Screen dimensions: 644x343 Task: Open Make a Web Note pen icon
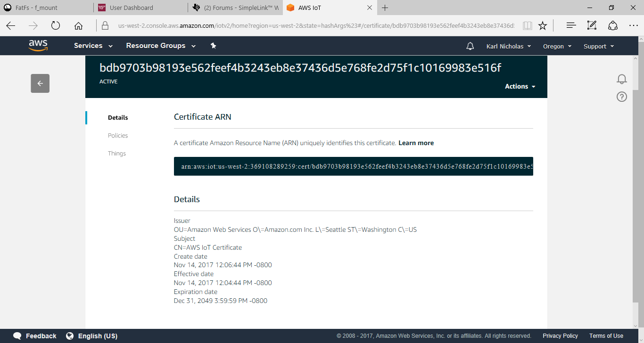tap(592, 25)
